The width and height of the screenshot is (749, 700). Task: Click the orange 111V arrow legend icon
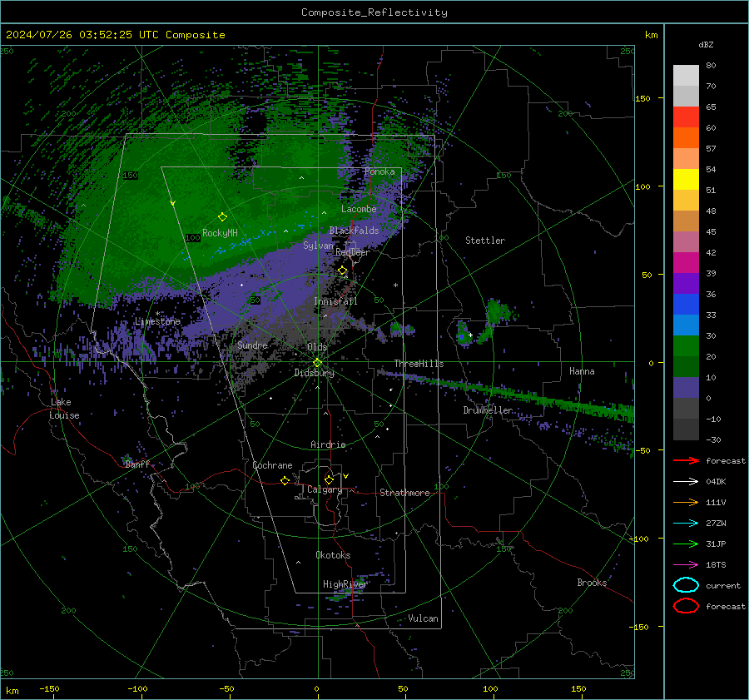click(686, 502)
